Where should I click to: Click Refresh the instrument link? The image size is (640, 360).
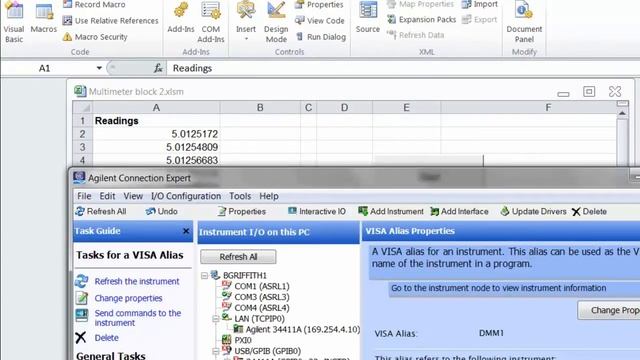pos(137,282)
